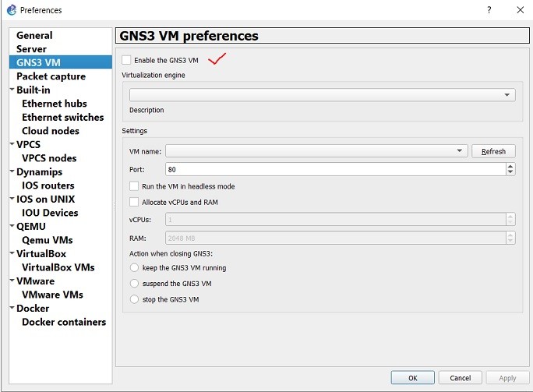Open Docker containers settings
533x392 pixels.
click(64, 322)
